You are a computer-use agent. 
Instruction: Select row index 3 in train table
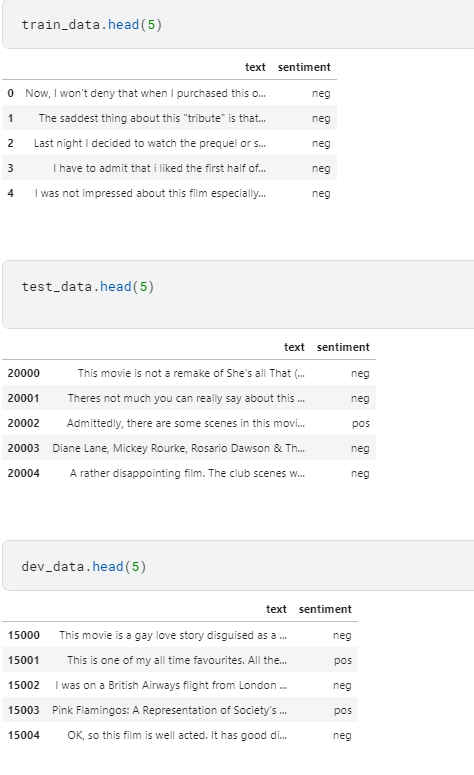[10, 168]
